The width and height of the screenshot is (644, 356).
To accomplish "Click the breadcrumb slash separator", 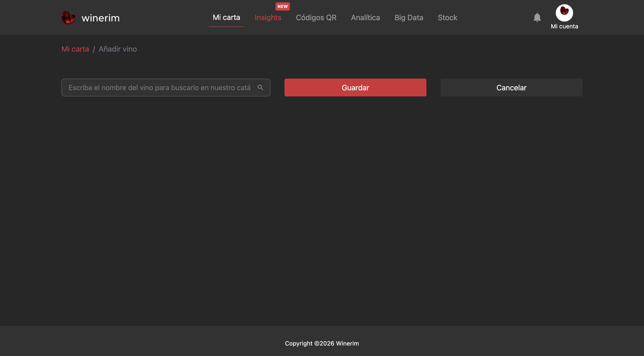I will (94, 49).
